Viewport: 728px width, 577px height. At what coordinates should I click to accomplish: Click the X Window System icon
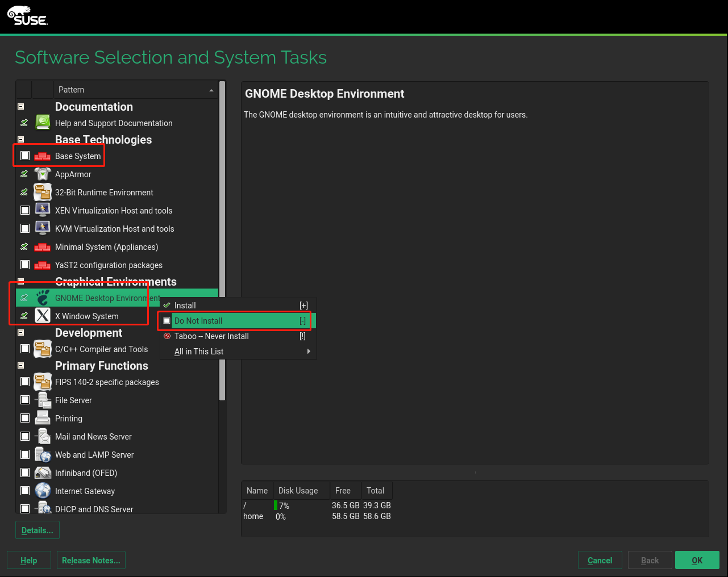[43, 316]
